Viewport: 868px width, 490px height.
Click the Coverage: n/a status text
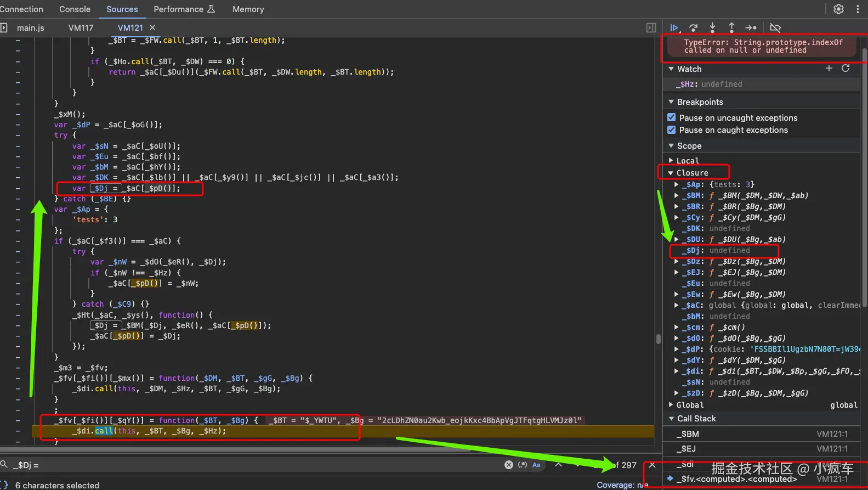point(622,485)
